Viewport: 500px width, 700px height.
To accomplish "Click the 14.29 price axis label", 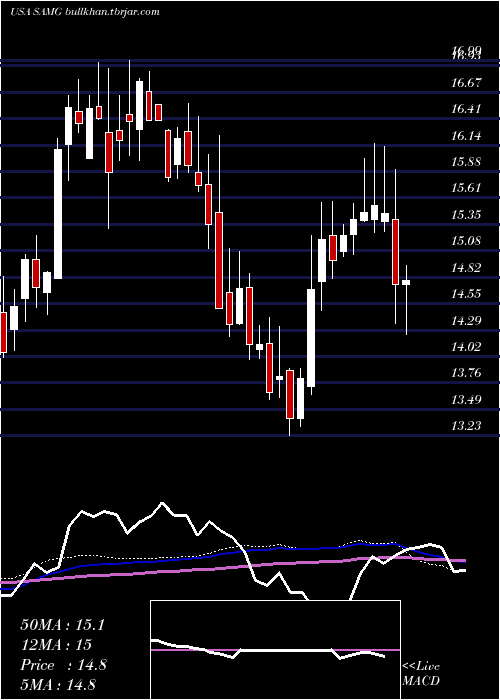I will pos(467,321).
